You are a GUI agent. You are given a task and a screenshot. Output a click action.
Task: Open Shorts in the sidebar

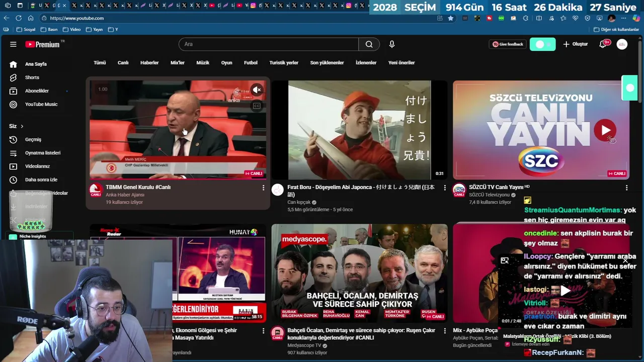(x=32, y=77)
